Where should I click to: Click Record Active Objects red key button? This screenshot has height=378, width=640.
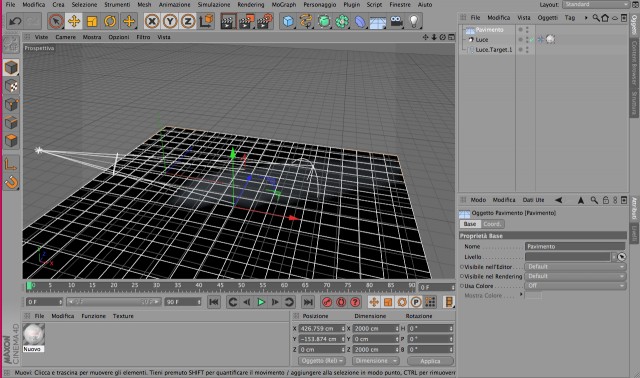coord(327,302)
